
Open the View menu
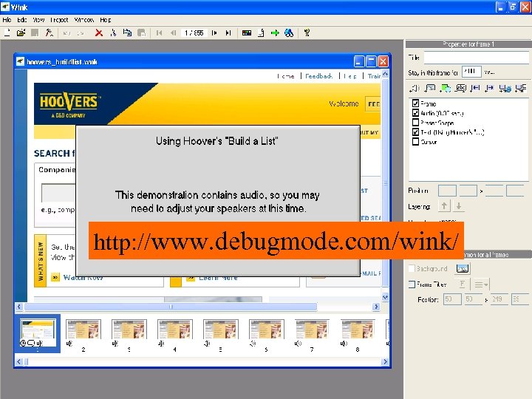tap(38, 20)
